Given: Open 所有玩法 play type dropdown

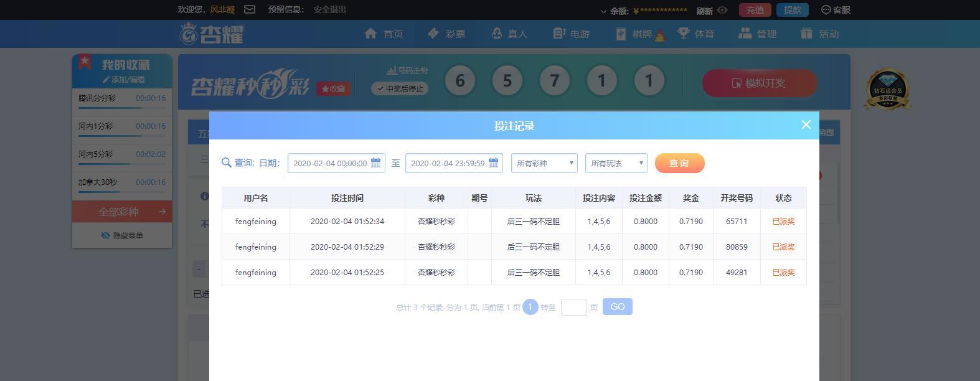Looking at the screenshot, I should pyautogui.click(x=616, y=163).
